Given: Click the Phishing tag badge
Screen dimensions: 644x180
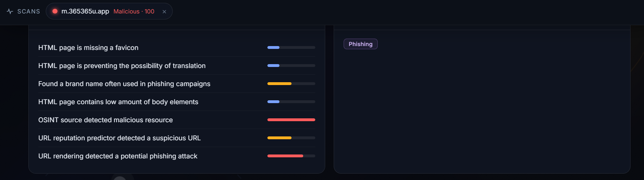Looking at the screenshot, I should [361, 44].
